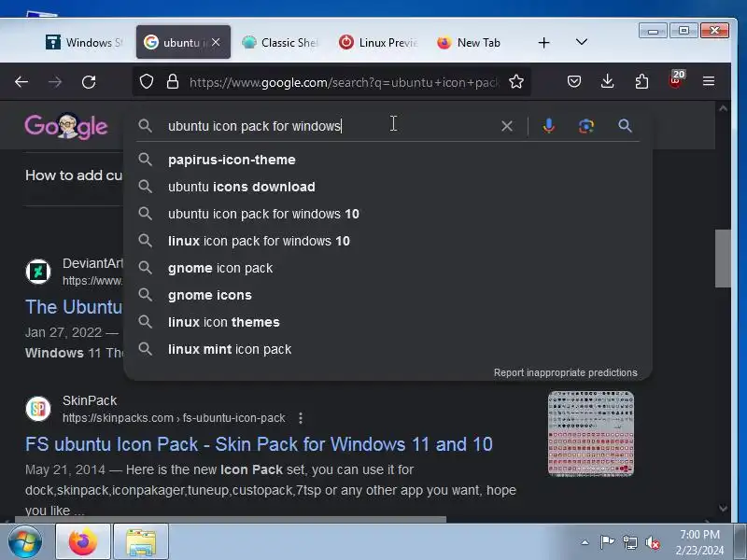Click the padlock site security icon
The width and height of the screenshot is (747, 560).
click(x=173, y=82)
